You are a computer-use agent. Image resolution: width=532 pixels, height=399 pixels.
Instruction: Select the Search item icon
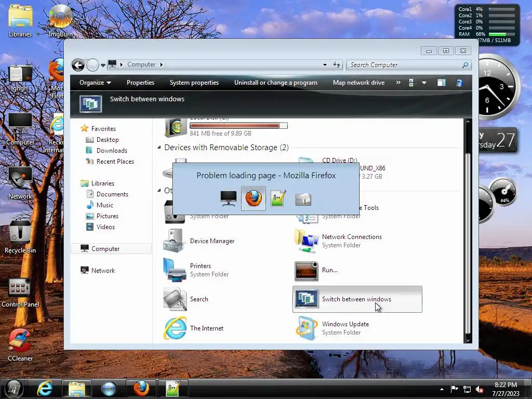pyautogui.click(x=175, y=299)
